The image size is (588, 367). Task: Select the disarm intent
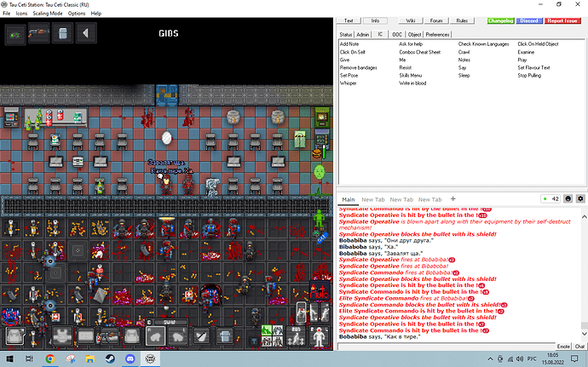278,330
